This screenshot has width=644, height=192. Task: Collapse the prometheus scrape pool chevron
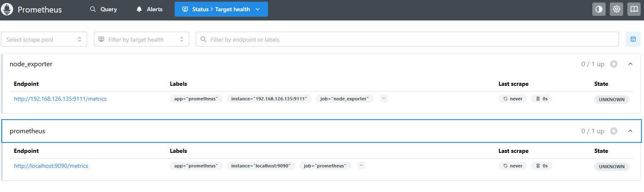pyautogui.click(x=630, y=131)
